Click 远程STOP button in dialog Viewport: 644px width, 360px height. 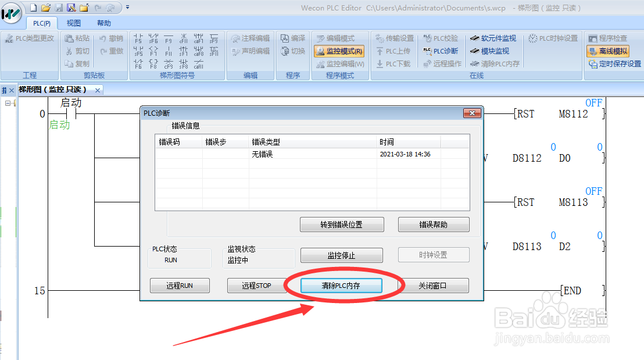click(x=257, y=286)
